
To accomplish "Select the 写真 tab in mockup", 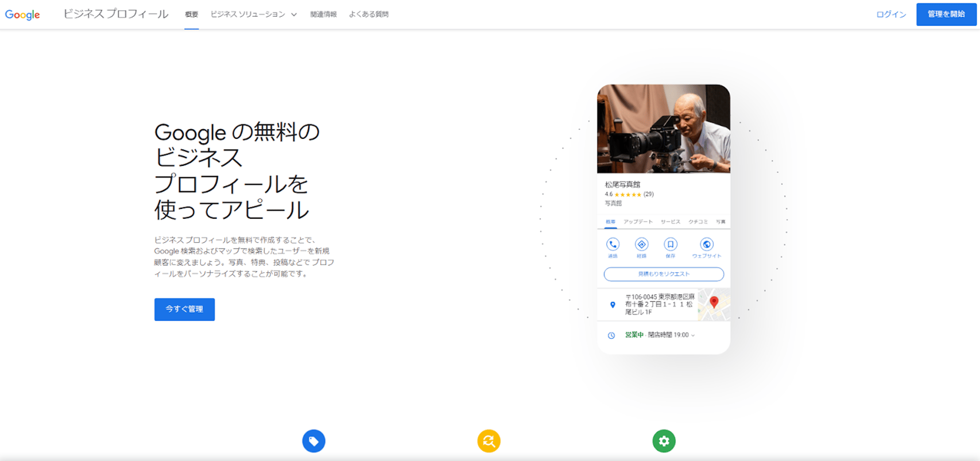I will tap(721, 222).
